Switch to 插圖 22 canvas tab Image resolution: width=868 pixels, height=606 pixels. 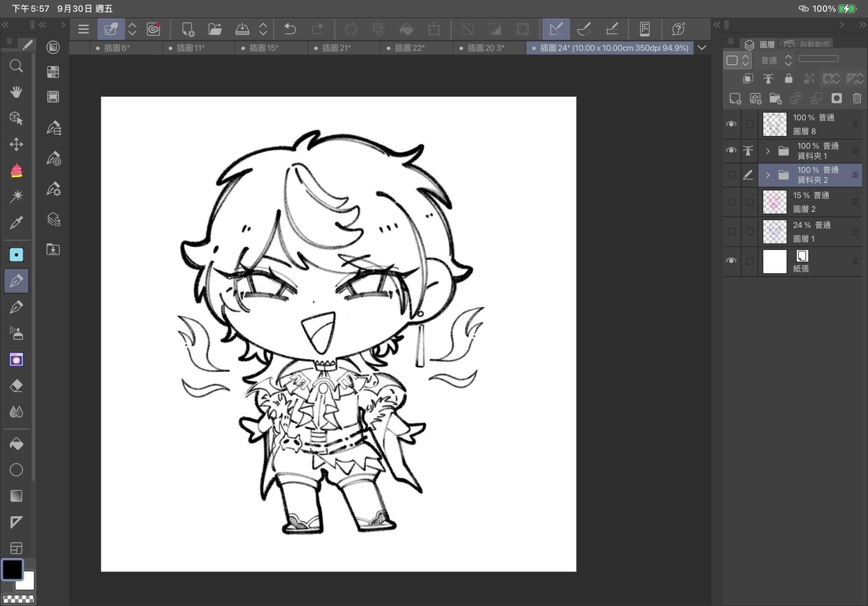tap(417, 48)
